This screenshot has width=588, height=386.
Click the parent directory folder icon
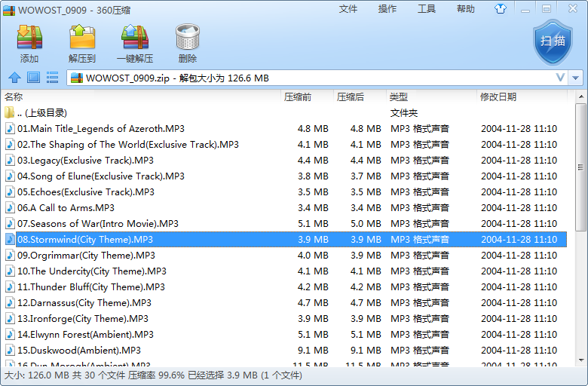9,112
